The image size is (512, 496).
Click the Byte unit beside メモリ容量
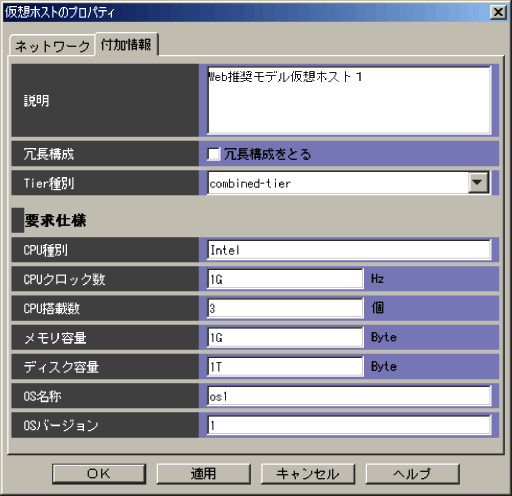[x=384, y=337]
